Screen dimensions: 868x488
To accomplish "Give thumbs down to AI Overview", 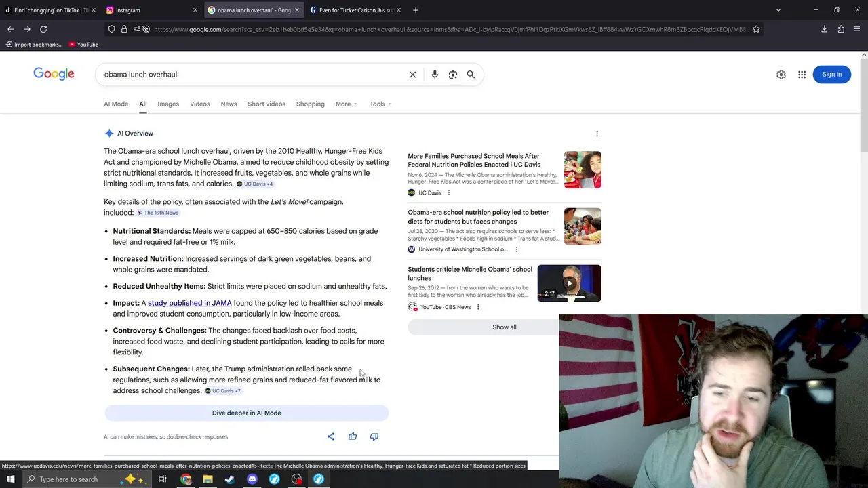I will 374,436.
